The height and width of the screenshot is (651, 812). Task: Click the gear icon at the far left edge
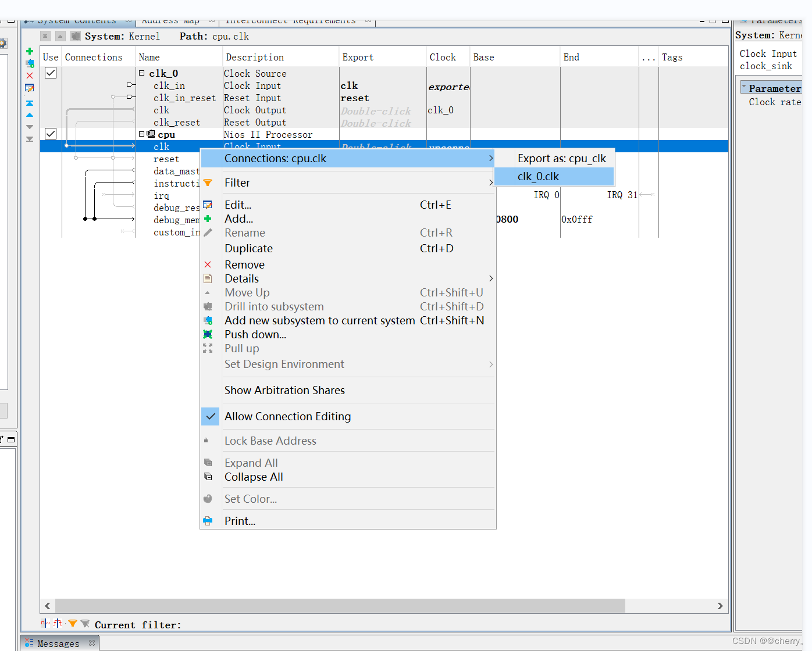tap(3, 44)
